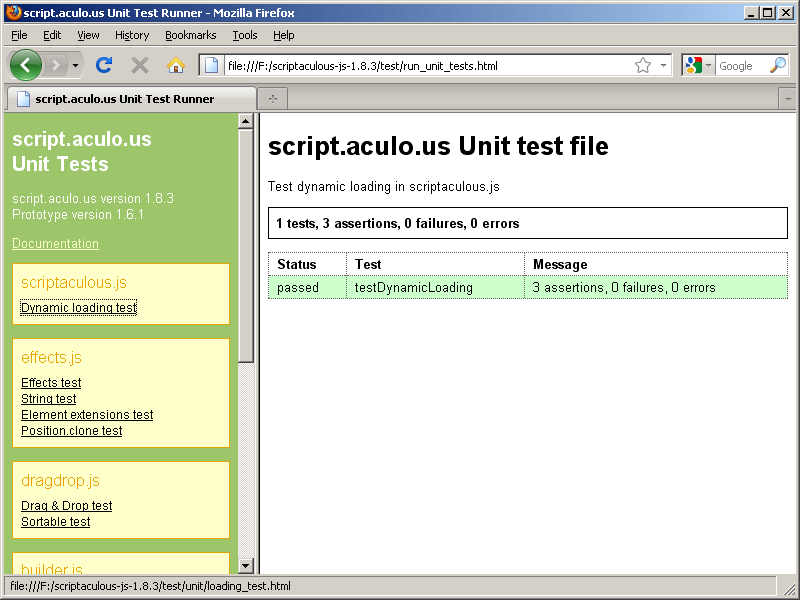This screenshot has height=600, width=800.
Task: Open the Position.clone test link
Action: [x=71, y=431]
